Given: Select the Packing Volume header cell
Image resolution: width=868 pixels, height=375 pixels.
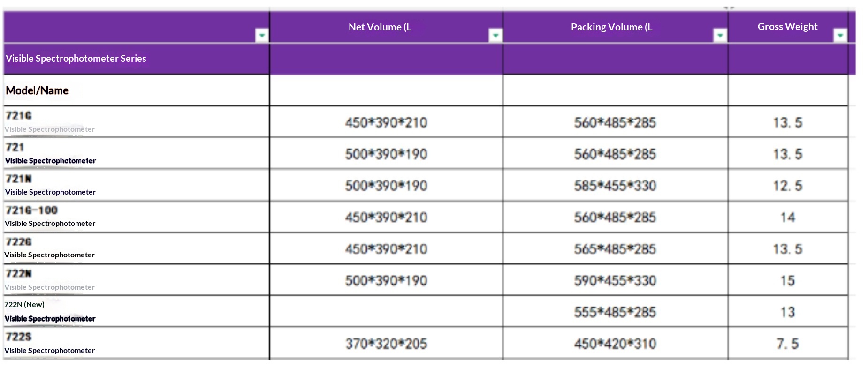Looking at the screenshot, I should [615, 27].
